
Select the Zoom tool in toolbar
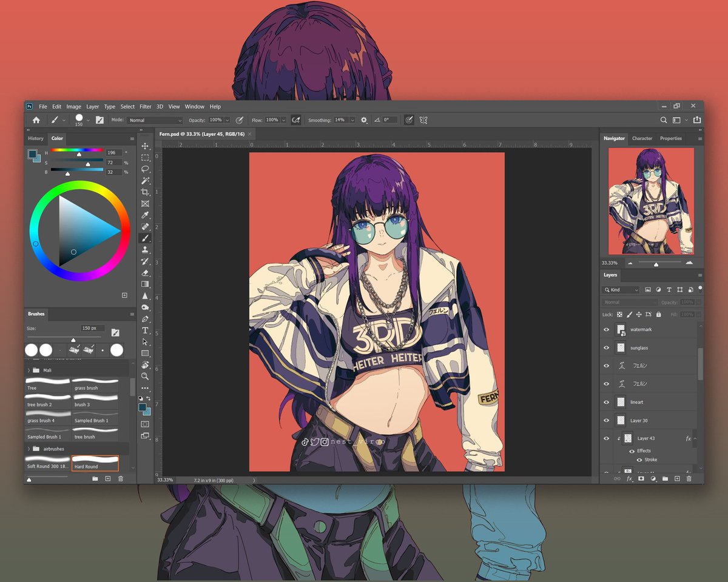coord(145,376)
